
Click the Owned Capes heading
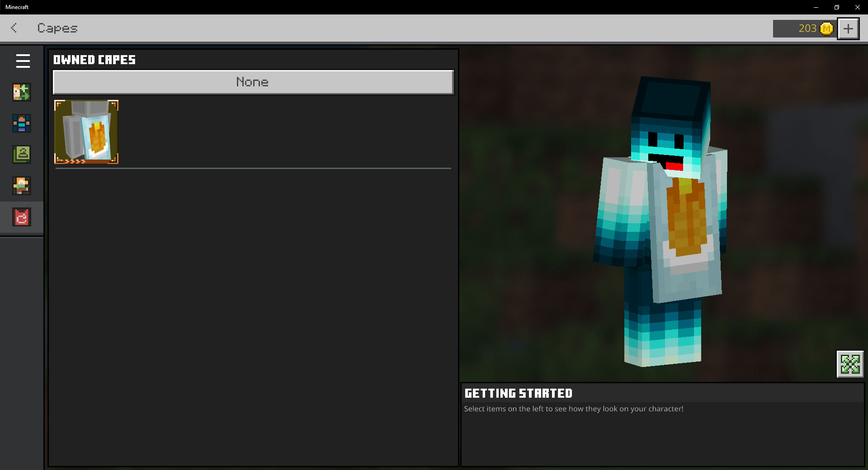(94, 60)
